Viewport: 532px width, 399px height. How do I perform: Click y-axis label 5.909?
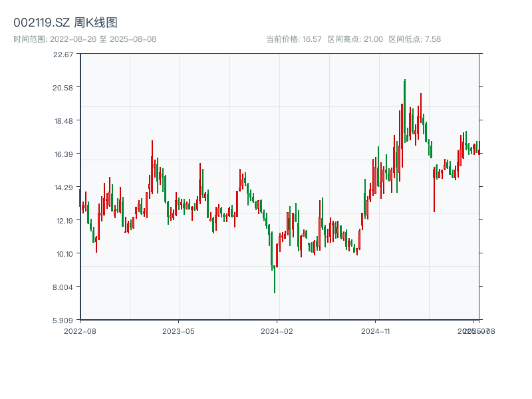tap(63, 321)
